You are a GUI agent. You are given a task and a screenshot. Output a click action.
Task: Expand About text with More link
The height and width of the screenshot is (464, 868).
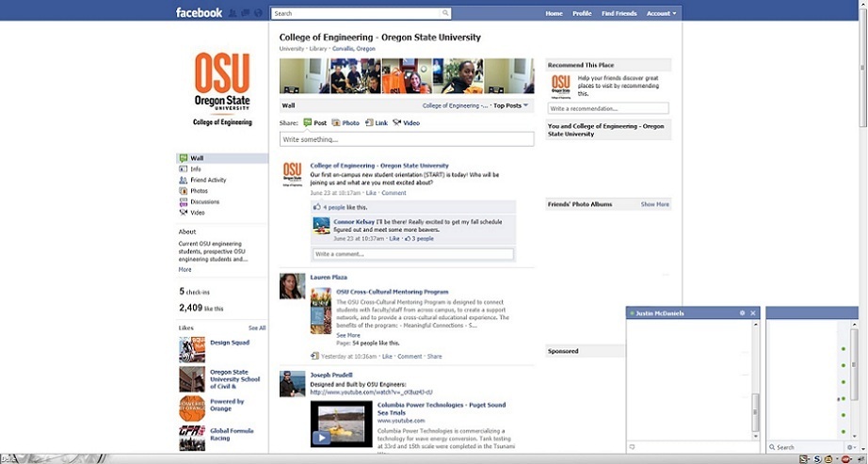[185, 270]
